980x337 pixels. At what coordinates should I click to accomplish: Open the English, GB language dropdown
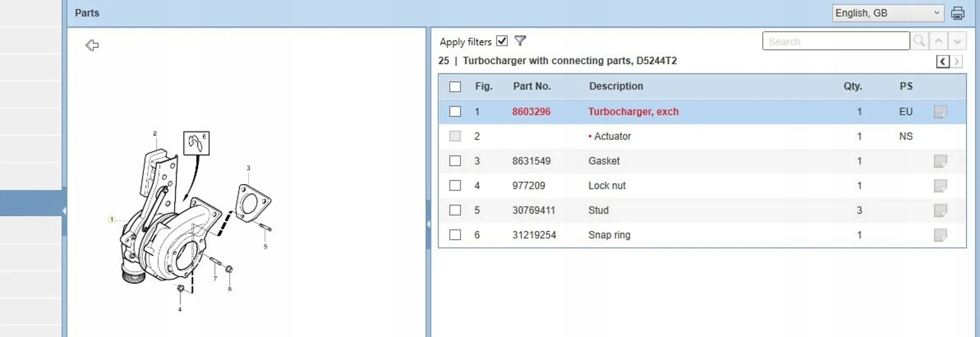[x=888, y=13]
